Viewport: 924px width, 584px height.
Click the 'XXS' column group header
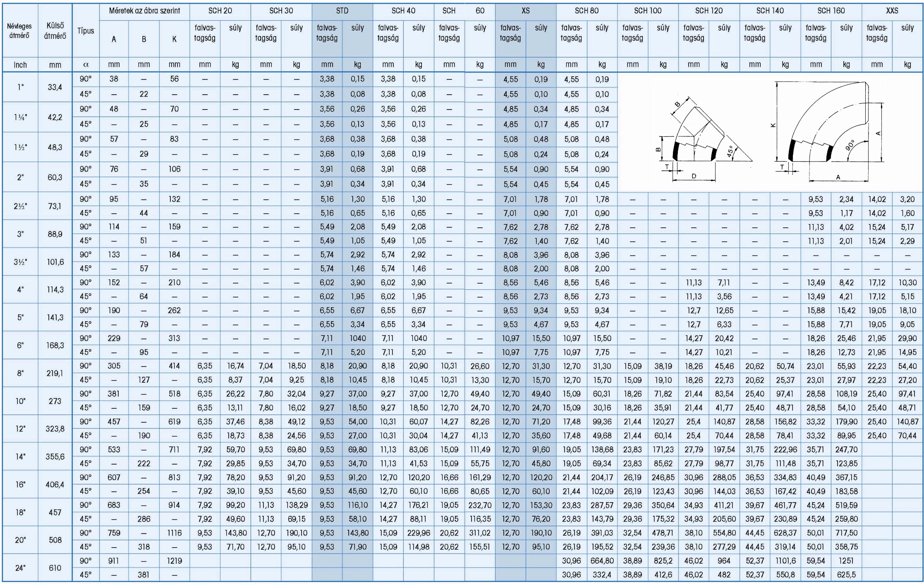(892, 11)
